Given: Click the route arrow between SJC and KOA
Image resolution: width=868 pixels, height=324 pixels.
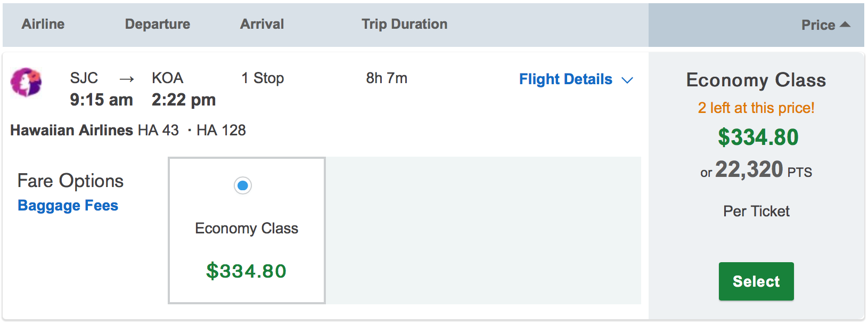Looking at the screenshot, I should click(x=127, y=79).
